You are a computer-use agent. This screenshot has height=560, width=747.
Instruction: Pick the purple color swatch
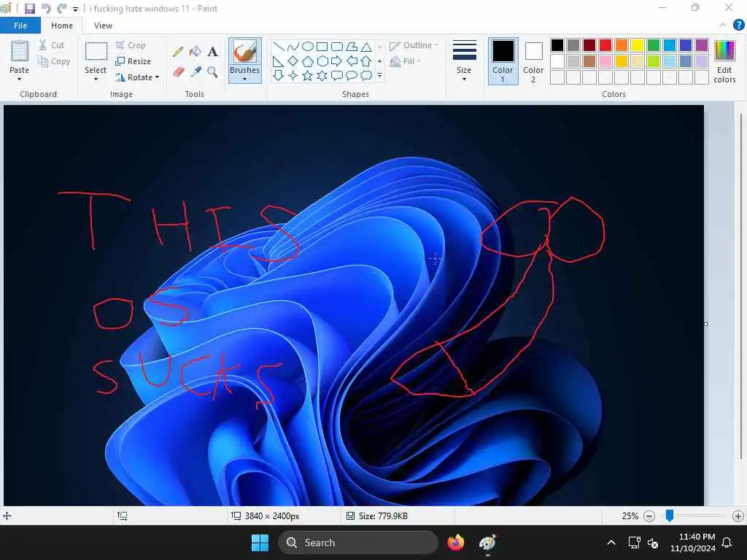pos(702,45)
